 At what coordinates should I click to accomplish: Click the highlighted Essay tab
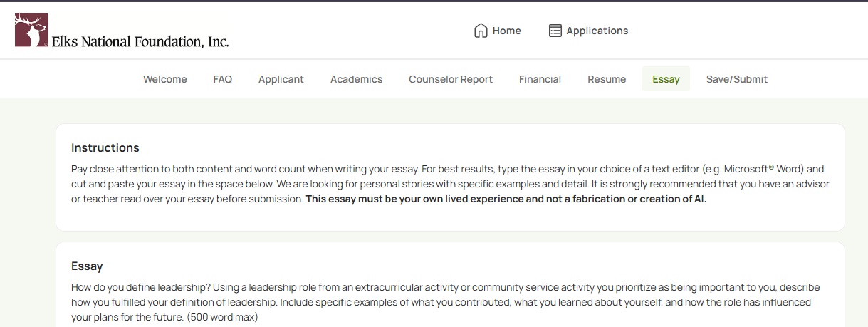(666, 79)
